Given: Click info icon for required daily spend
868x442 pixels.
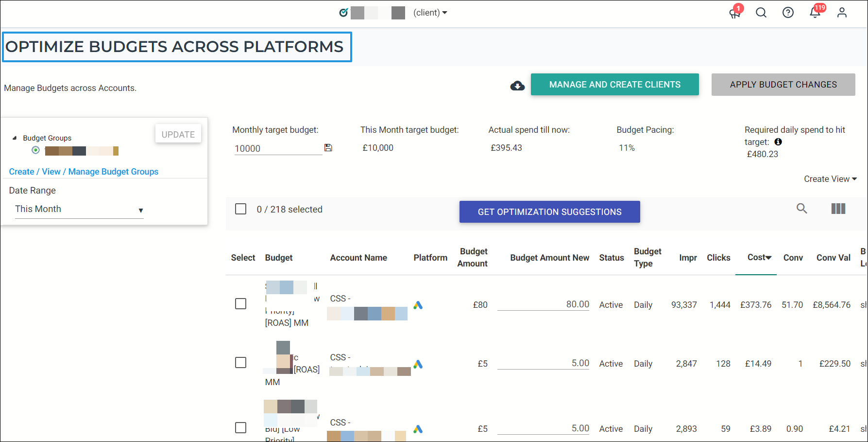Looking at the screenshot, I should 778,142.
